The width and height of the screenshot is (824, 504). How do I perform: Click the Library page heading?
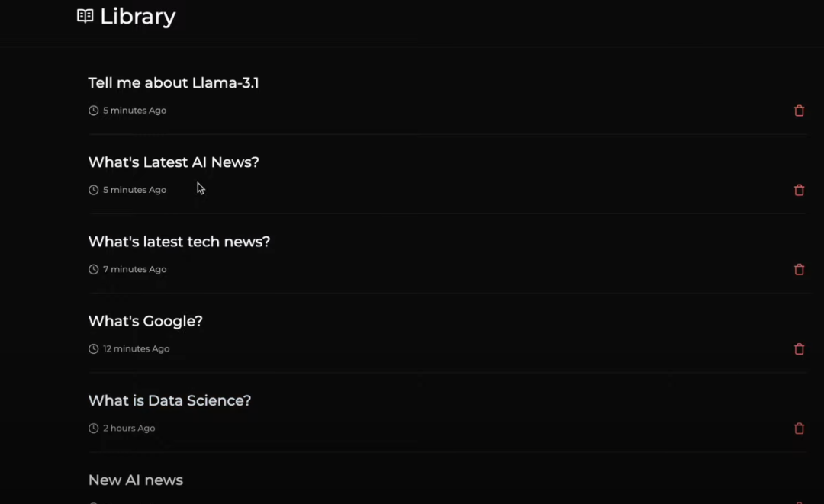[137, 16]
